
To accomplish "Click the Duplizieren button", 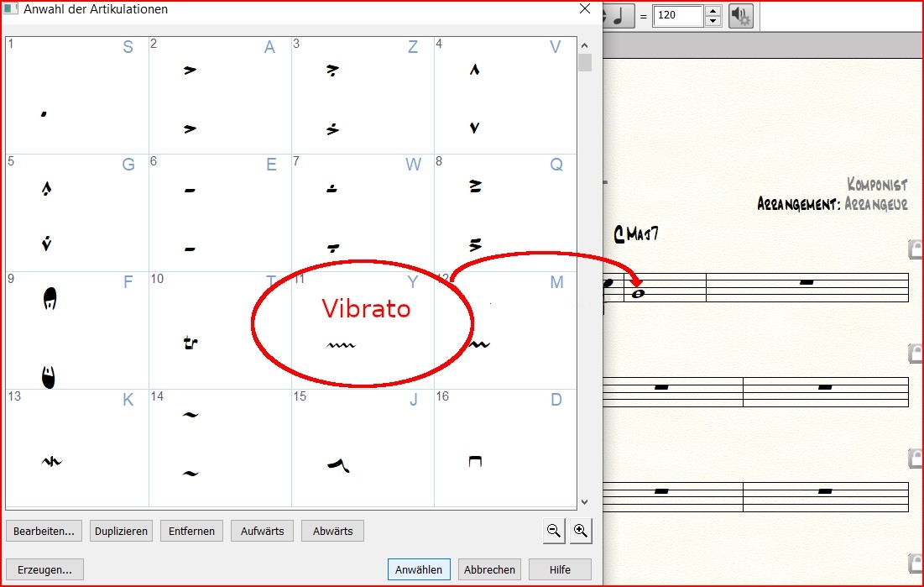I will [122, 531].
